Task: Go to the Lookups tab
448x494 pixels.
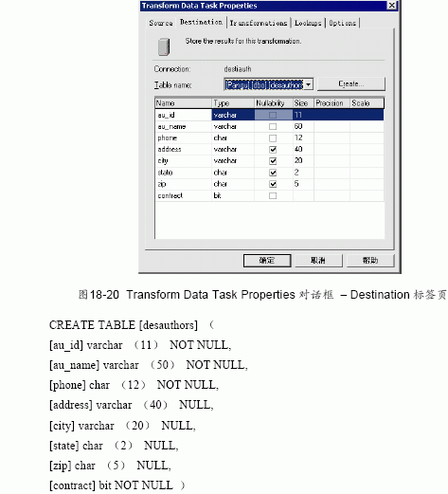Action: click(308, 23)
